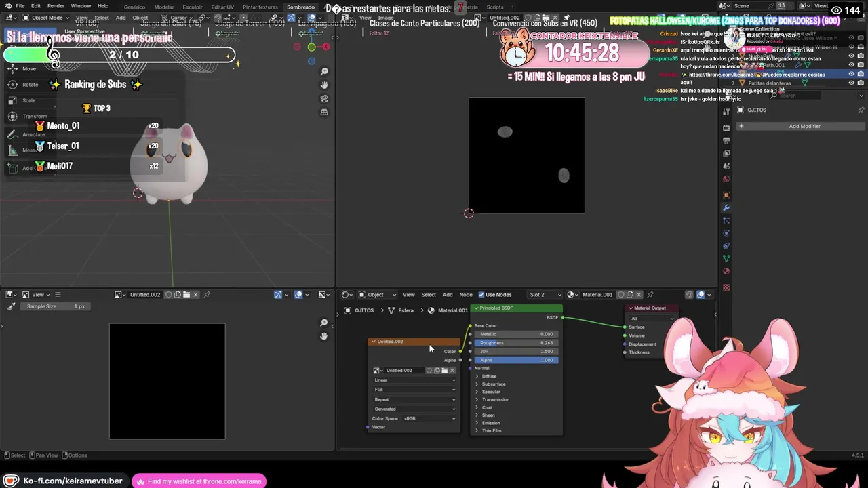The height and width of the screenshot is (488, 868).
Task: Toggle visibility eye of Patitas delanteras
Action: pyautogui.click(x=851, y=83)
